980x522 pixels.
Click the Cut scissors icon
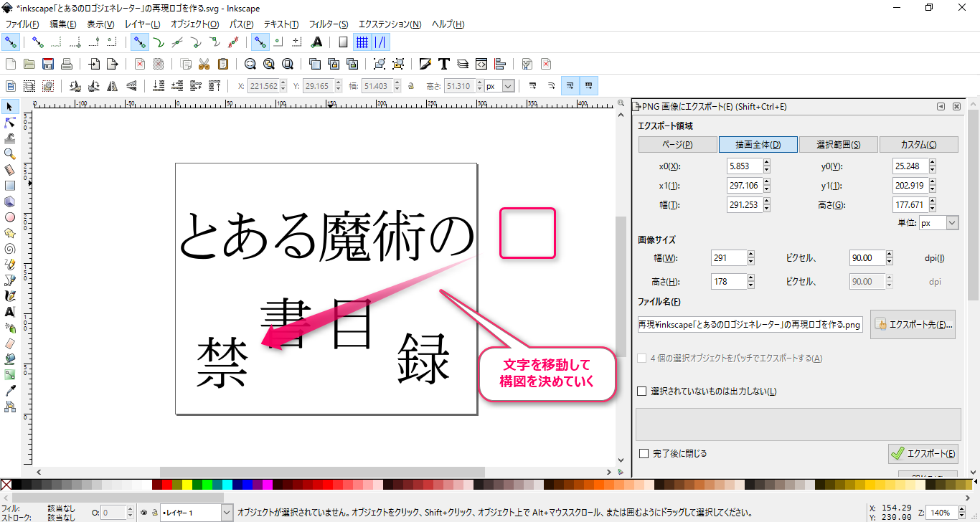[204, 64]
